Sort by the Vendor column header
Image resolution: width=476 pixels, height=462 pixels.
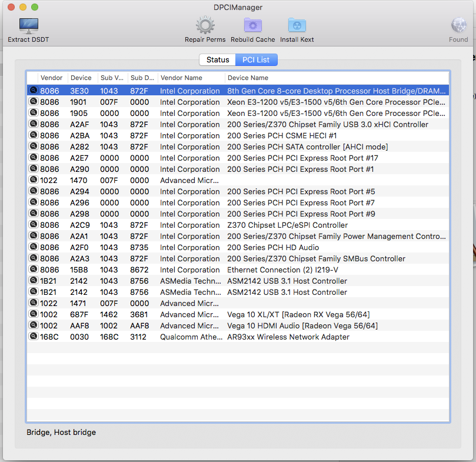(52, 78)
